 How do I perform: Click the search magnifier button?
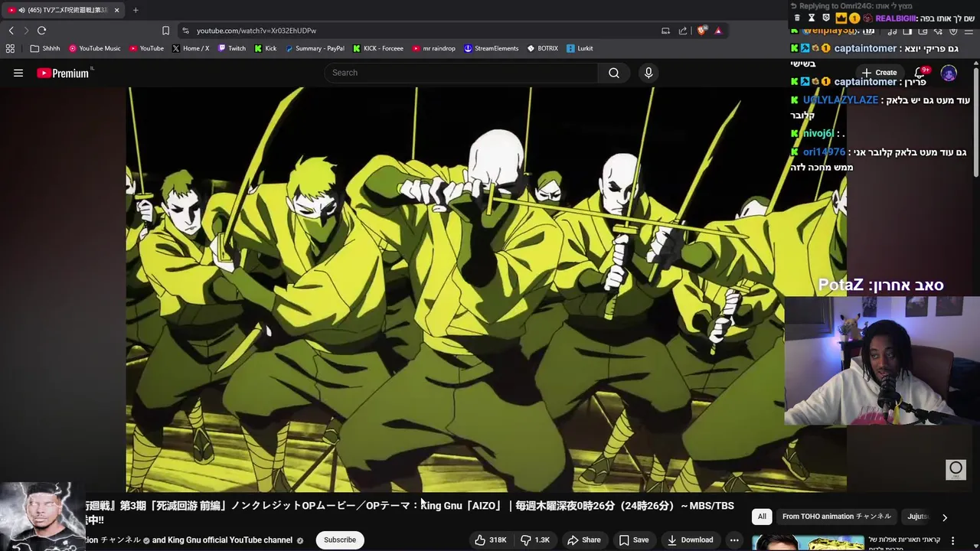[x=614, y=73]
